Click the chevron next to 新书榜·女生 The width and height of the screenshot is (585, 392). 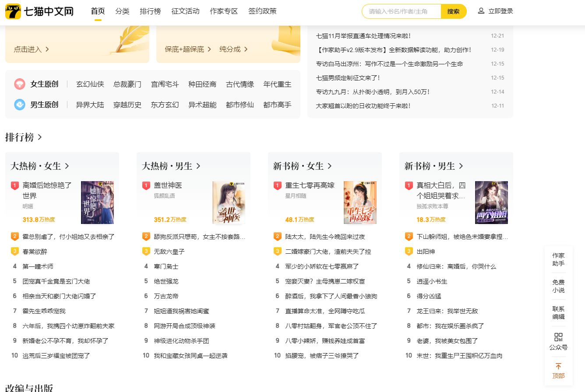[331, 166]
